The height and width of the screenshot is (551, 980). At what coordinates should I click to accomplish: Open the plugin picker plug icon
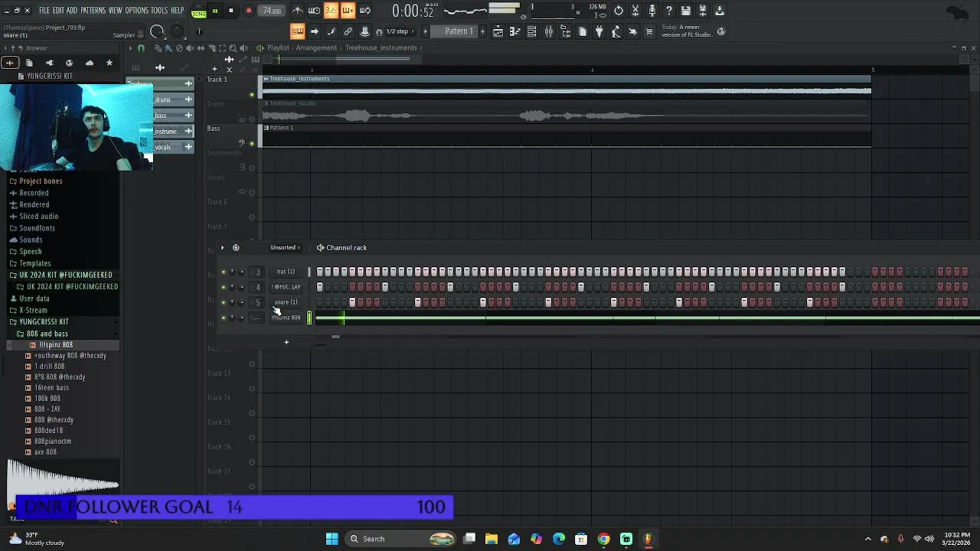[599, 31]
